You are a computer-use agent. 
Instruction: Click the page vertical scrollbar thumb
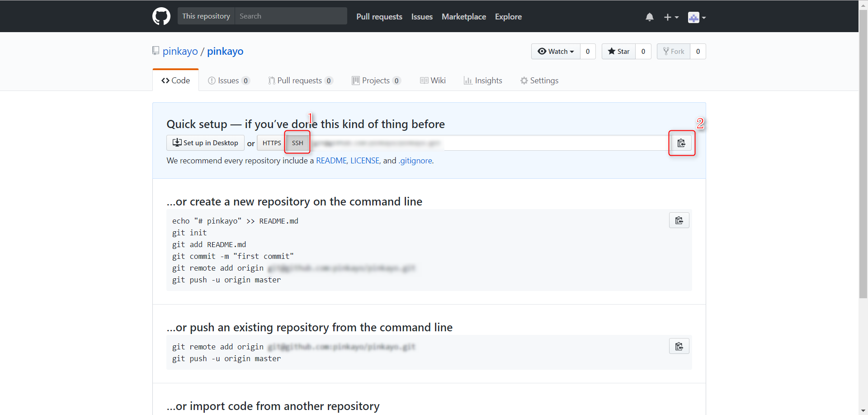(863, 153)
